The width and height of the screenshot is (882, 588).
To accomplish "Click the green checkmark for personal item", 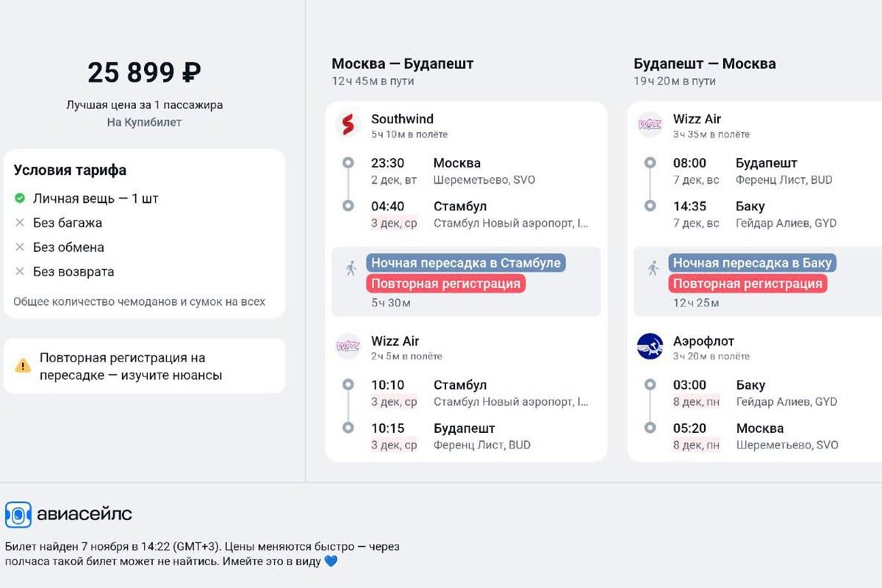I will tap(20, 198).
